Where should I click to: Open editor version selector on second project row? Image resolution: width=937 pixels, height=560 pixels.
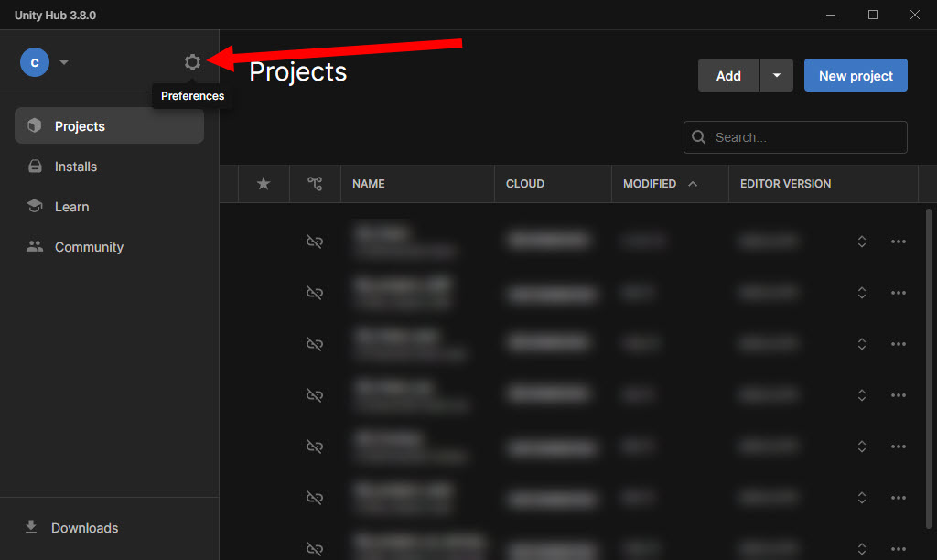click(x=862, y=293)
